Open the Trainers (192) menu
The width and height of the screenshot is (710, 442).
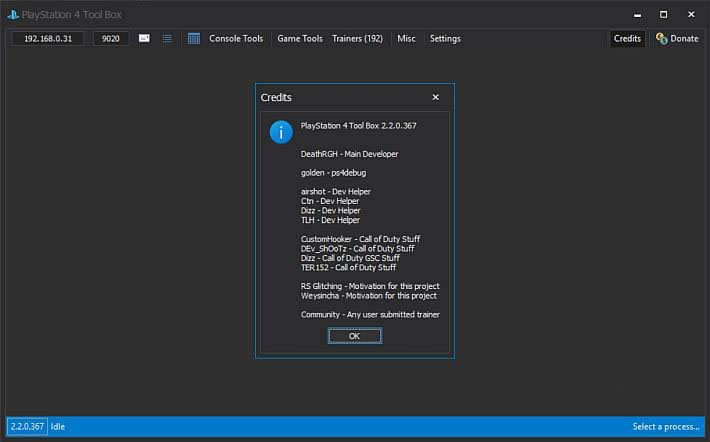[x=357, y=38]
